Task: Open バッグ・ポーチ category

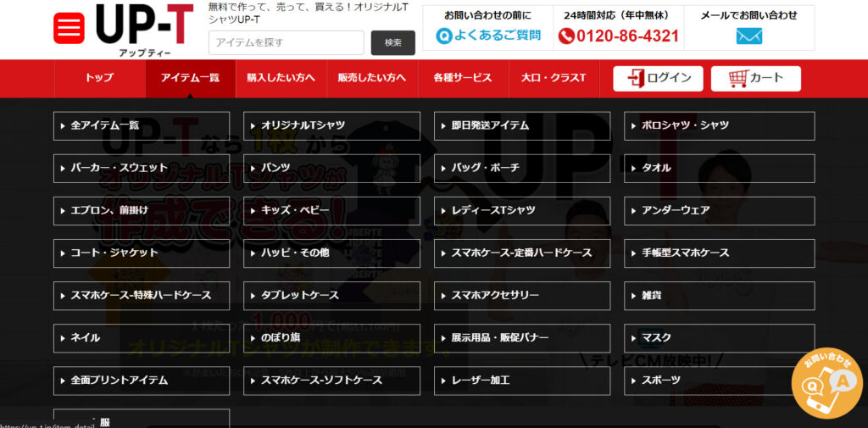Action: pyautogui.click(x=522, y=168)
